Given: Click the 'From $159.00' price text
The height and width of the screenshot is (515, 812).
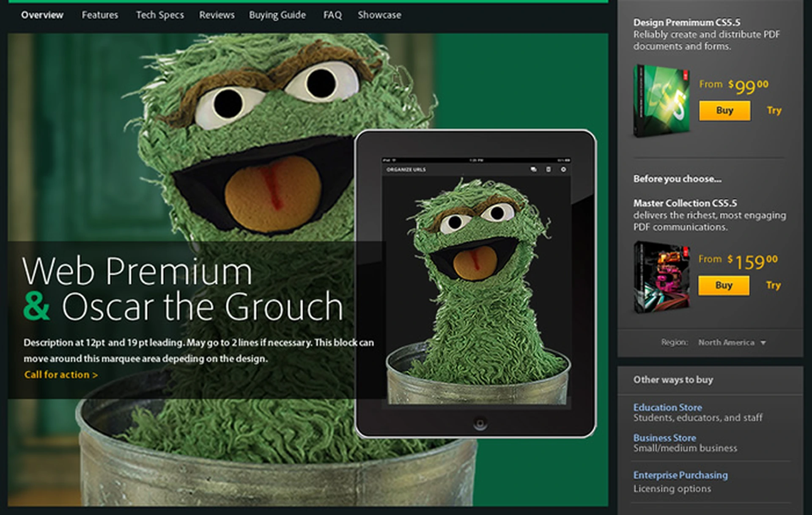Looking at the screenshot, I should coord(738,261).
